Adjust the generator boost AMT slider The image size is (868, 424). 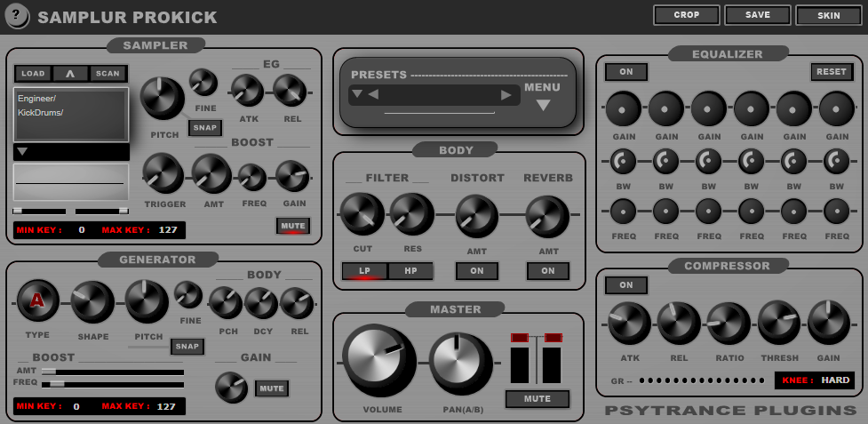(112, 372)
